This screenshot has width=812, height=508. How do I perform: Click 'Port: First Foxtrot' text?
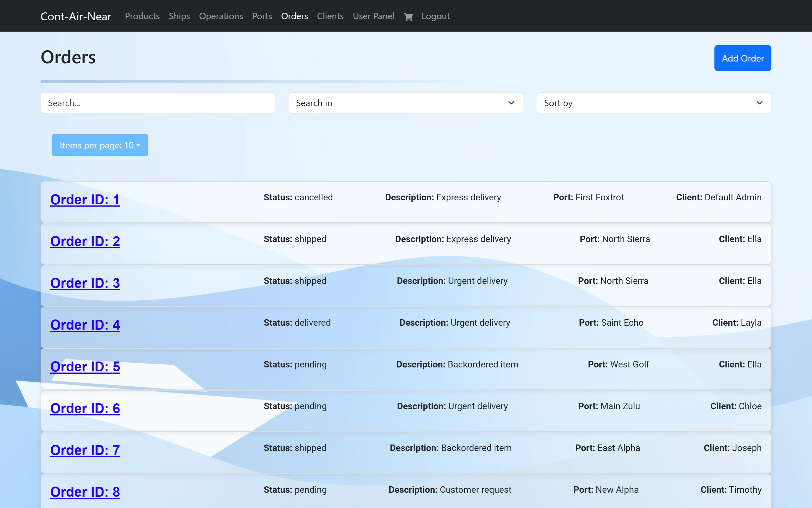(588, 197)
